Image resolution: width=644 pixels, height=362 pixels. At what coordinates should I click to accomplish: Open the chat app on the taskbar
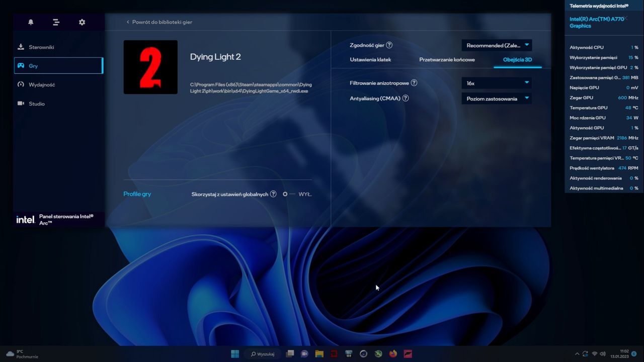[x=304, y=353]
